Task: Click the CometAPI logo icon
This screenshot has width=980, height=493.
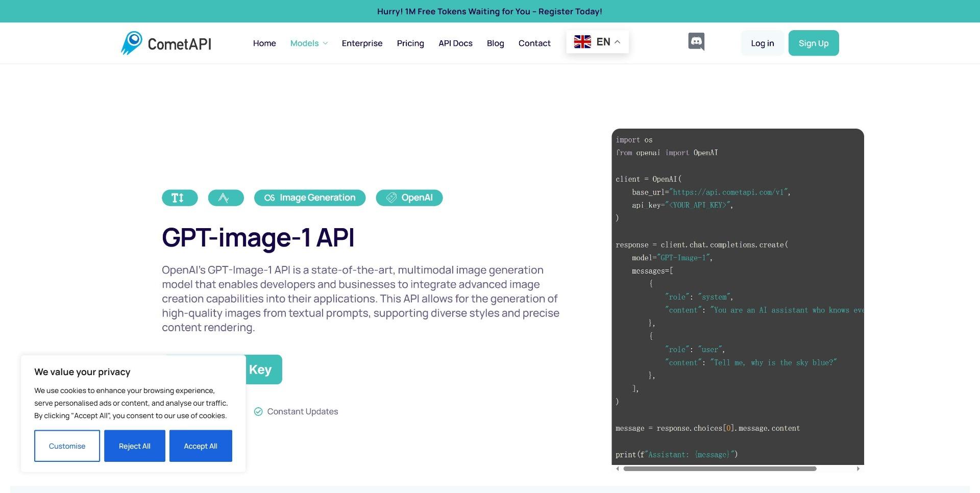Action: (x=132, y=43)
